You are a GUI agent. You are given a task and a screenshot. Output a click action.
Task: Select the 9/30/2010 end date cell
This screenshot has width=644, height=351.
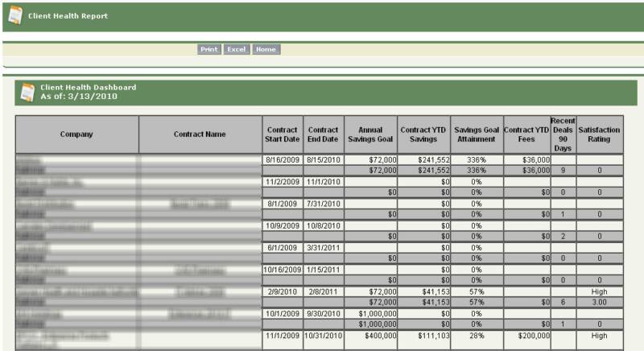pyautogui.click(x=324, y=314)
